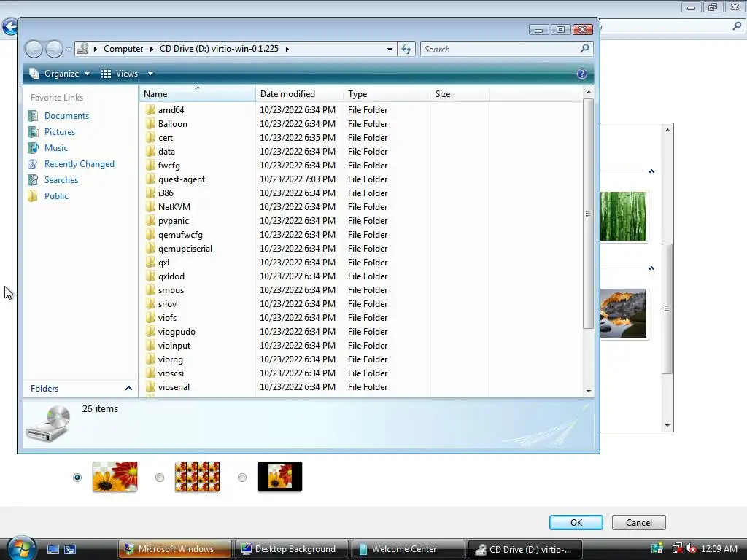Select the bamboo wallpaper thumbnail
747x560 pixels.
(623, 216)
